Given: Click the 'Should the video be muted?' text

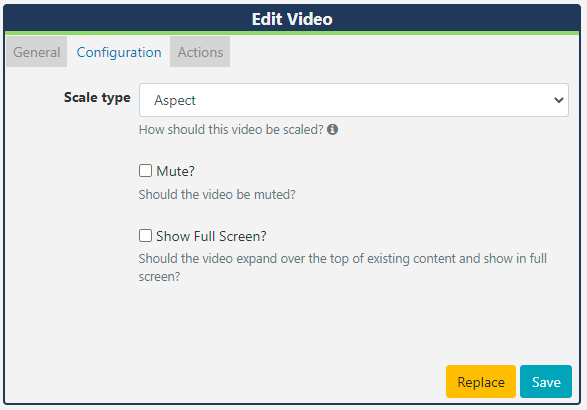Looking at the screenshot, I should coord(217,195).
